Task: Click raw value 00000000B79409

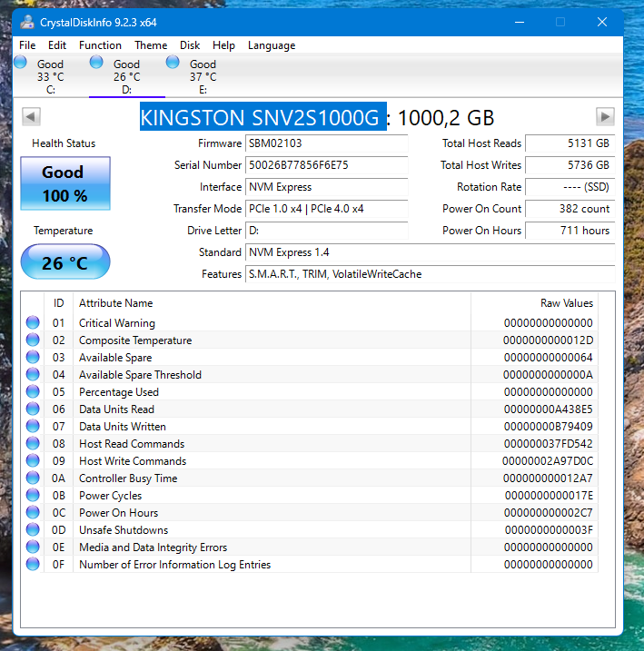Action: 548,427
